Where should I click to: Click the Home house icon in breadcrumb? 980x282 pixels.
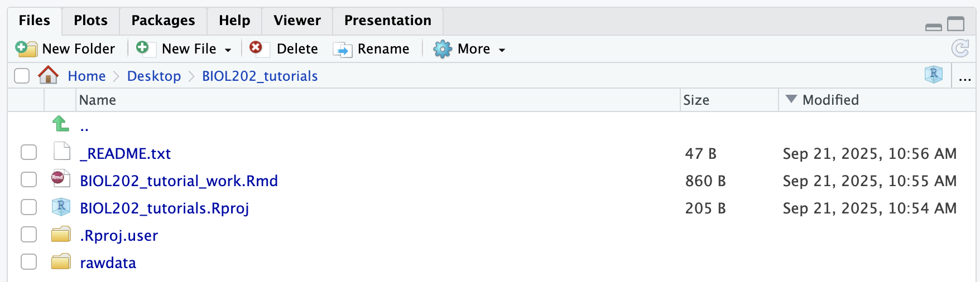tap(48, 75)
